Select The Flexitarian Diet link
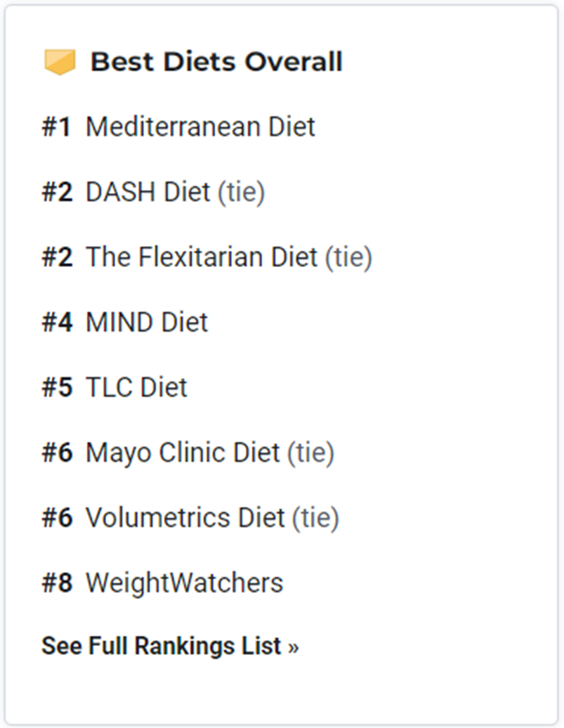 [x=202, y=256]
